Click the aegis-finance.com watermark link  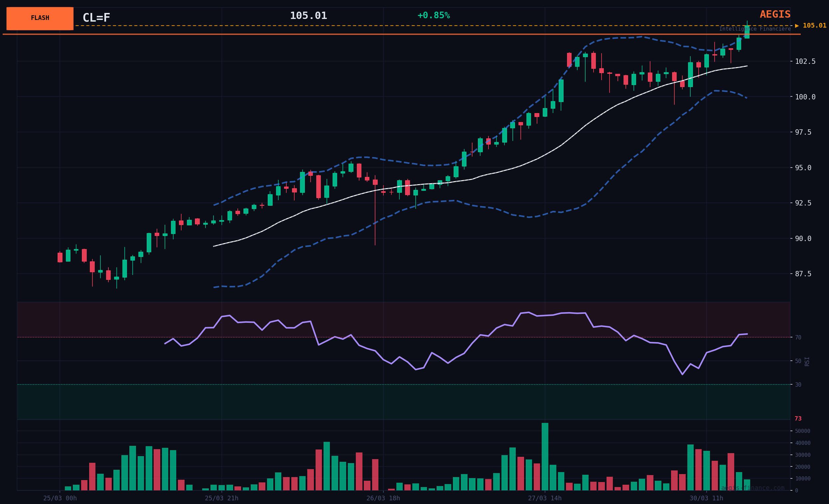coord(752,488)
